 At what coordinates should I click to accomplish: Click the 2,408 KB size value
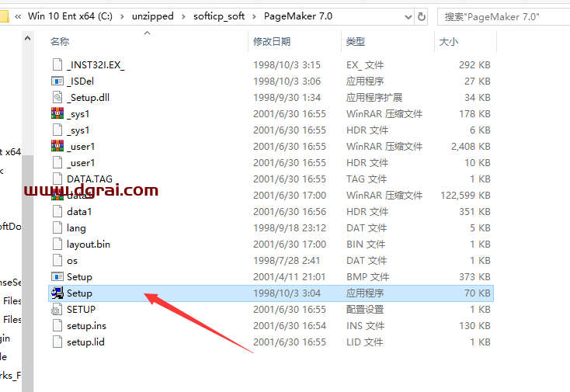tap(471, 146)
